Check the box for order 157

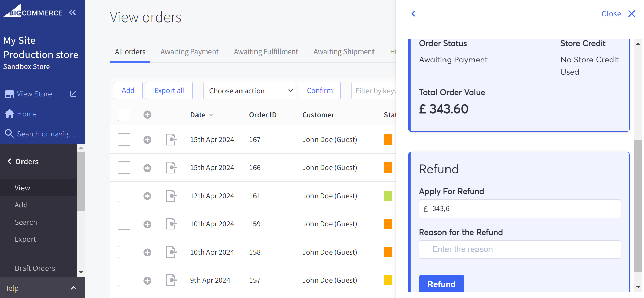124,280
